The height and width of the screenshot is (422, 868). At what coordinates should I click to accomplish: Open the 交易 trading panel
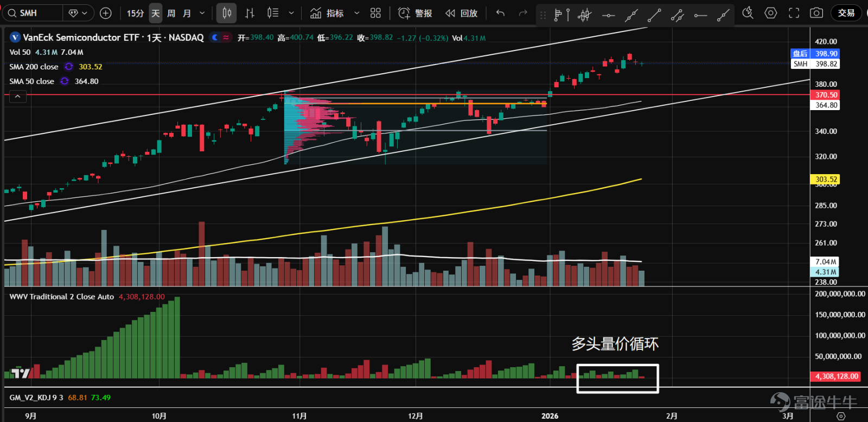tap(846, 13)
